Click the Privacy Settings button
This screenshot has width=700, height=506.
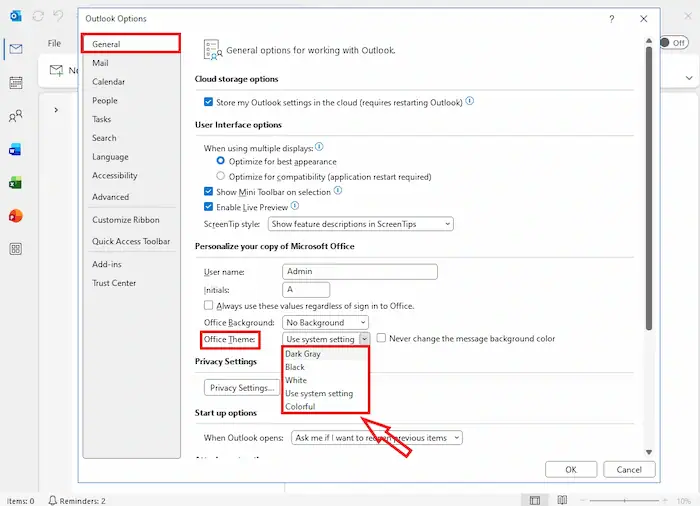[x=243, y=388]
